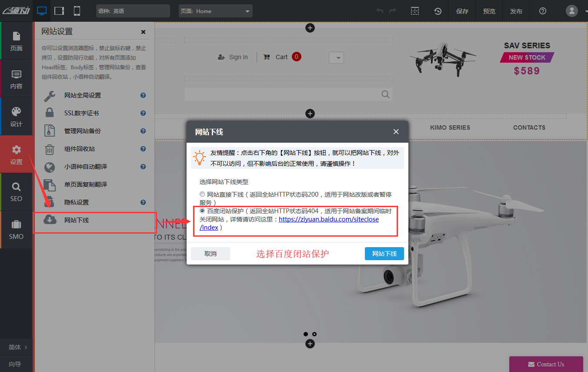Viewport: 588px width, 372px height.
Task: Select the 网站直接下线 radio option
Action: pos(202,194)
